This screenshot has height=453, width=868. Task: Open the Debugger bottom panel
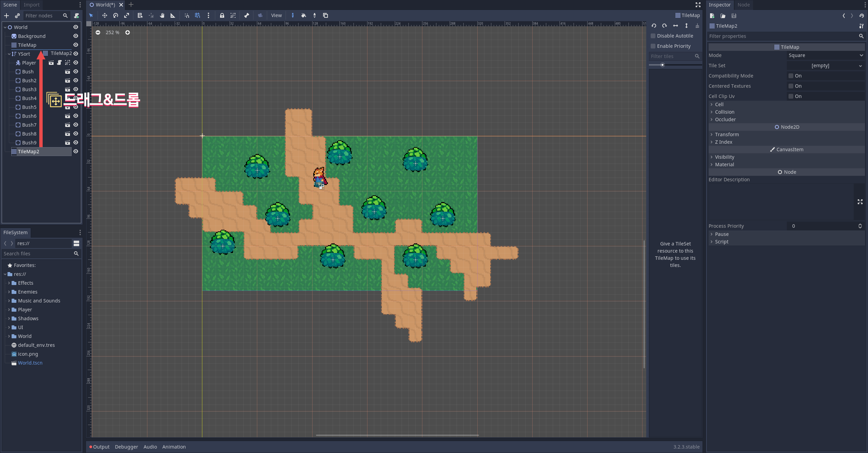pyautogui.click(x=126, y=447)
